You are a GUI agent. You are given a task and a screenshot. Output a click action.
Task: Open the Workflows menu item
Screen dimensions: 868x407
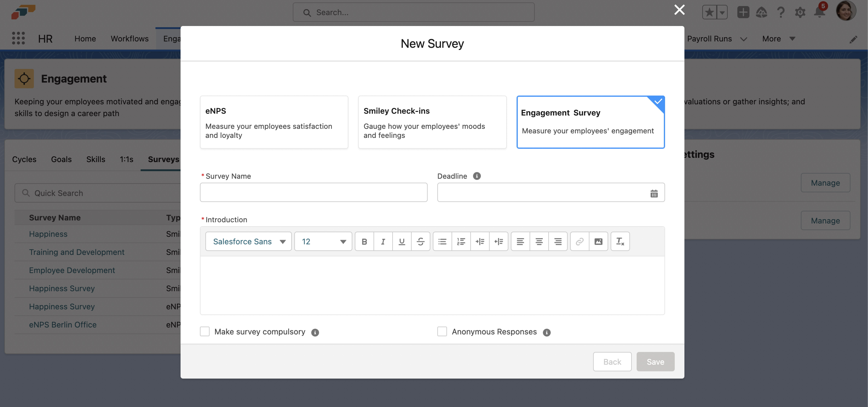pos(129,38)
